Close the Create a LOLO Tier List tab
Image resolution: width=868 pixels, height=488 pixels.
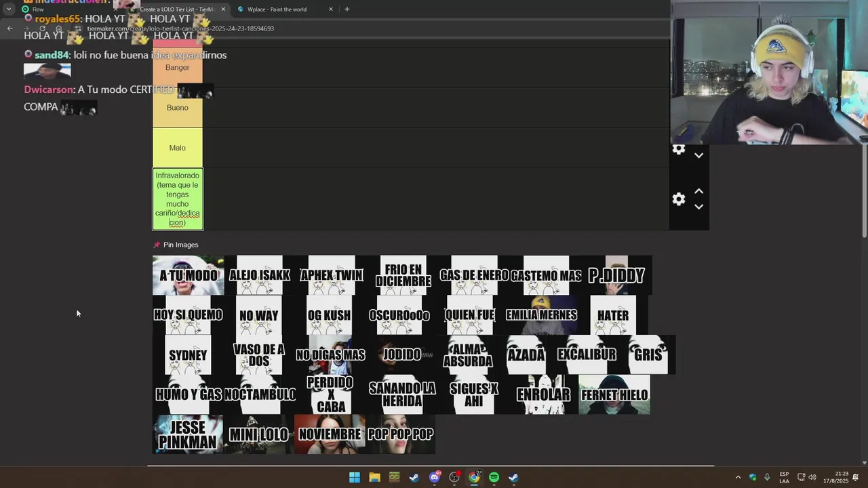click(223, 9)
